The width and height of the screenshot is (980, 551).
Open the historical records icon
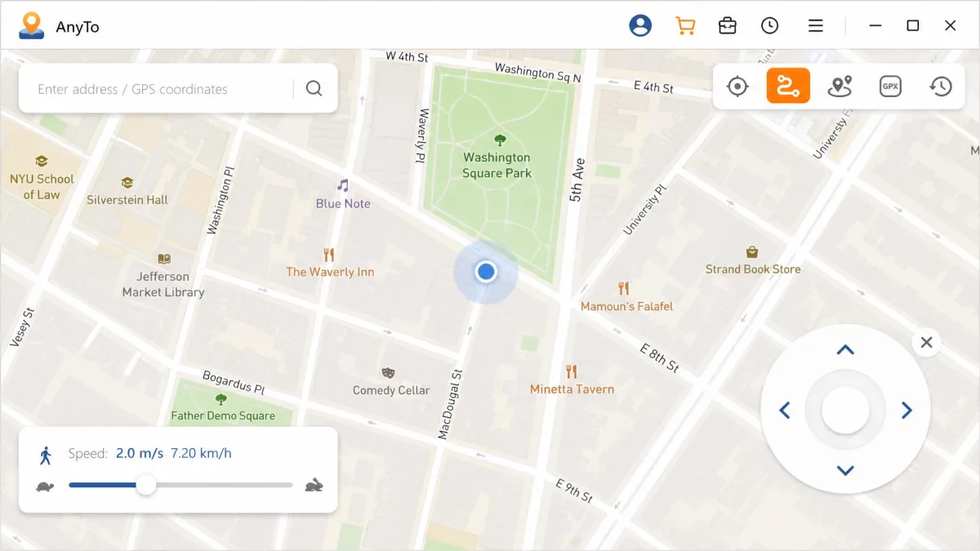click(x=941, y=87)
